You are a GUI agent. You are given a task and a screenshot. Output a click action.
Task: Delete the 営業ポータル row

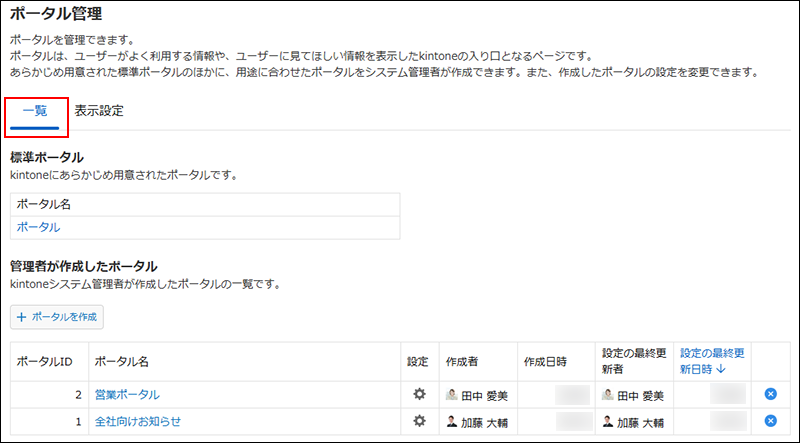click(770, 394)
